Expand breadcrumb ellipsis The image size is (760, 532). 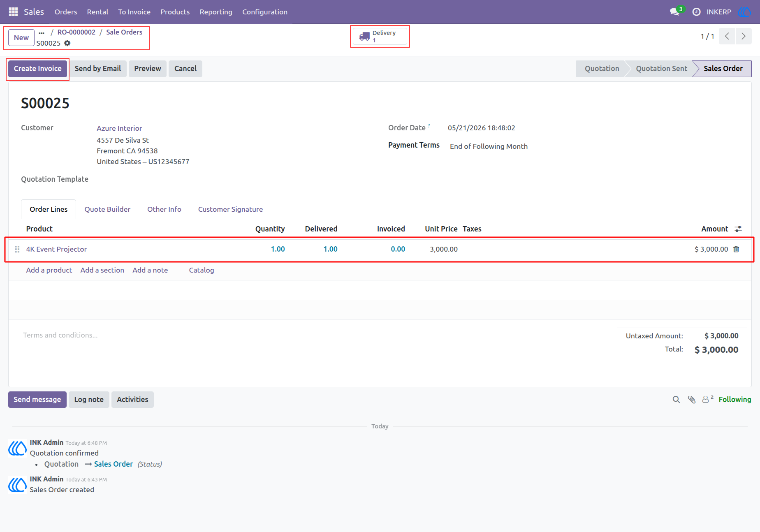(x=42, y=32)
